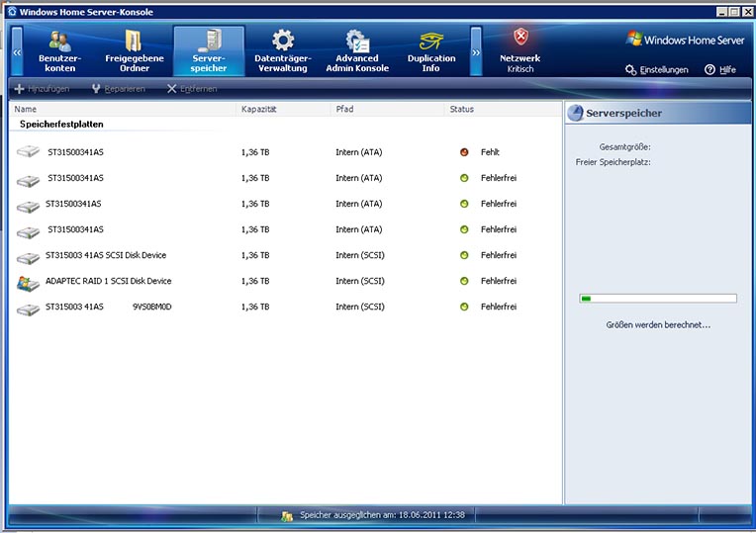Viewport: 756px width, 533px height.
Task: Show more tabs with right chevron
Action: coord(476,51)
